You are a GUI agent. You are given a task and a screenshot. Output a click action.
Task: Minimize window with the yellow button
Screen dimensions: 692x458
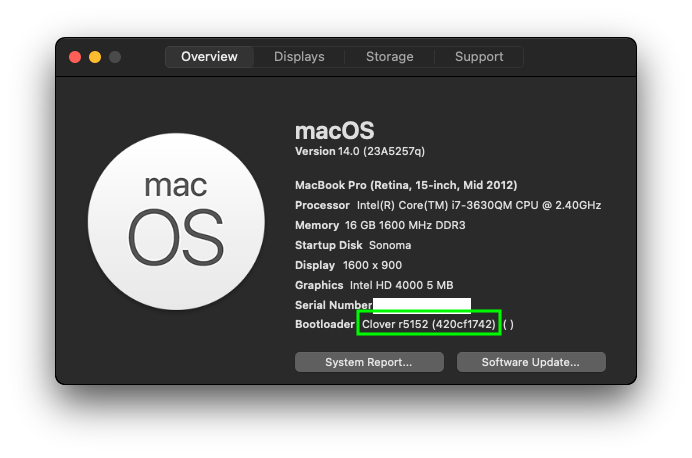(95, 57)
